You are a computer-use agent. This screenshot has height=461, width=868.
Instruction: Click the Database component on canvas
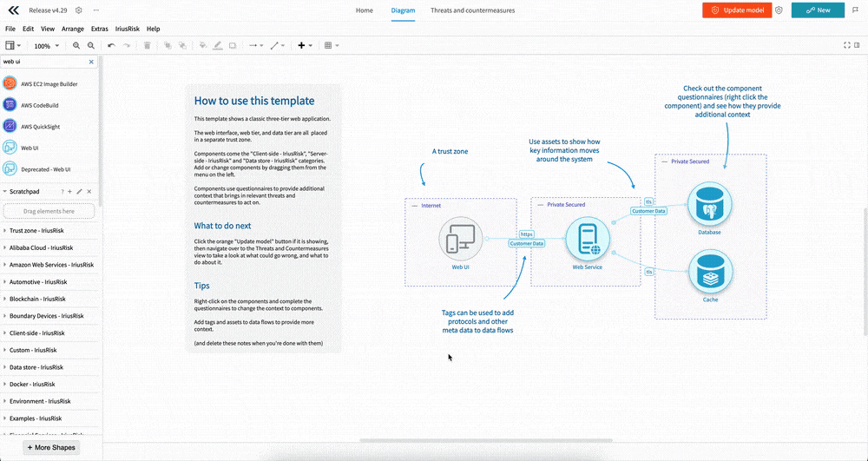coord(709,204)
